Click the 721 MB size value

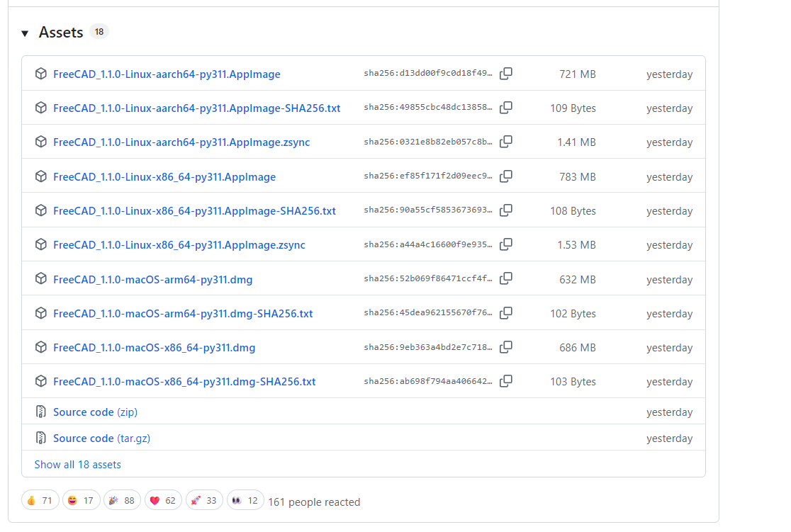(578, 74)
